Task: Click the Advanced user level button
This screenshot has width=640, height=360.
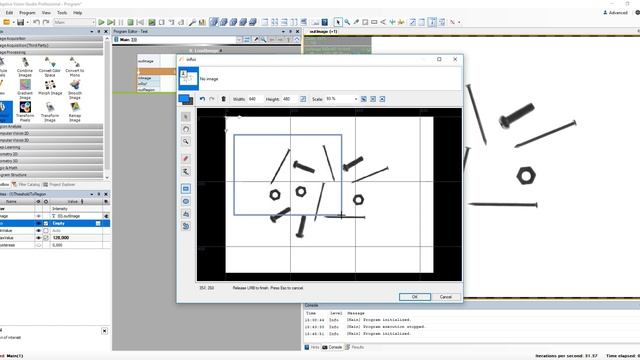Action: point(616,13)
